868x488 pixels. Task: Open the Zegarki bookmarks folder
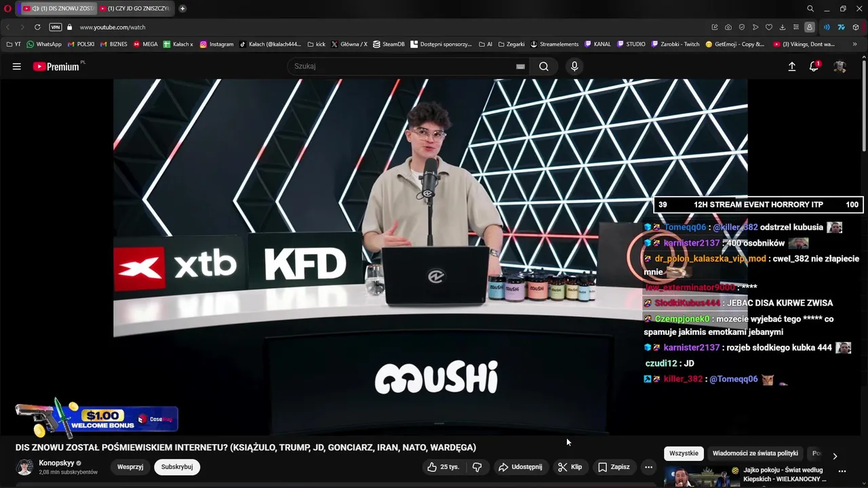pos(511,44)
